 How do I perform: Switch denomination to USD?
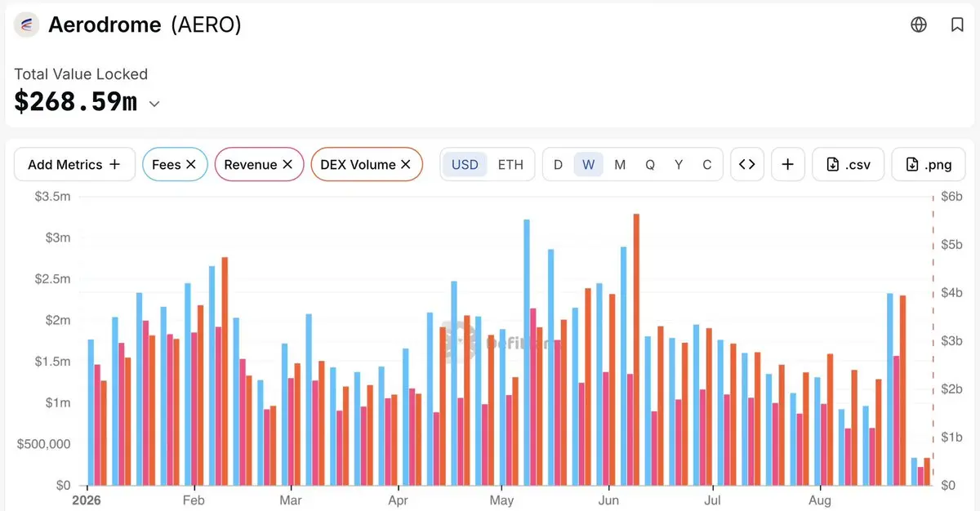click(465, 164)
